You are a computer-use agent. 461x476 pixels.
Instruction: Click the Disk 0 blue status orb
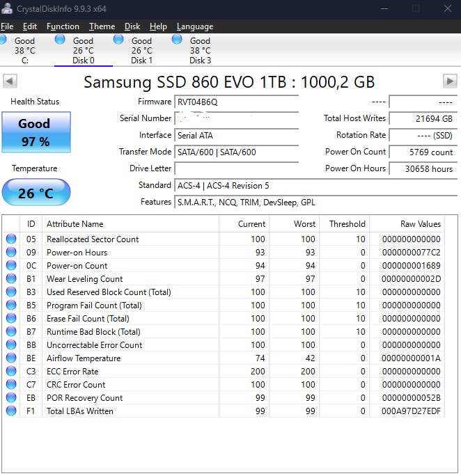60,40
